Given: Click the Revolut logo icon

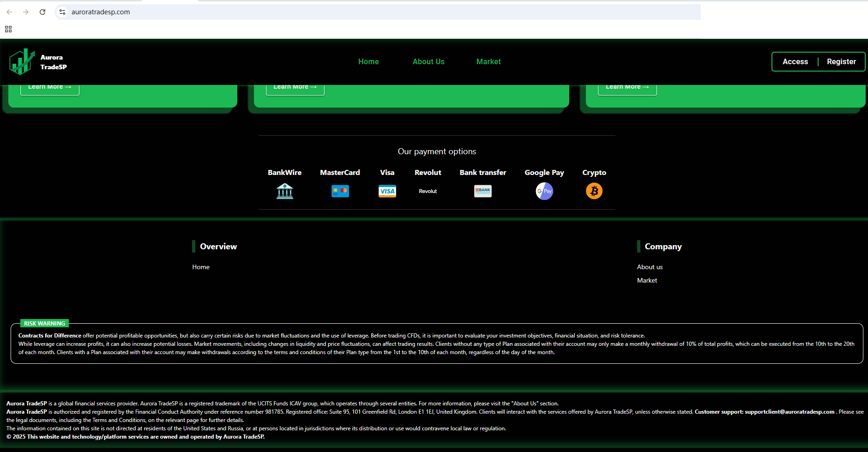Looking at the screenshot, I should [x=428, y=191].
